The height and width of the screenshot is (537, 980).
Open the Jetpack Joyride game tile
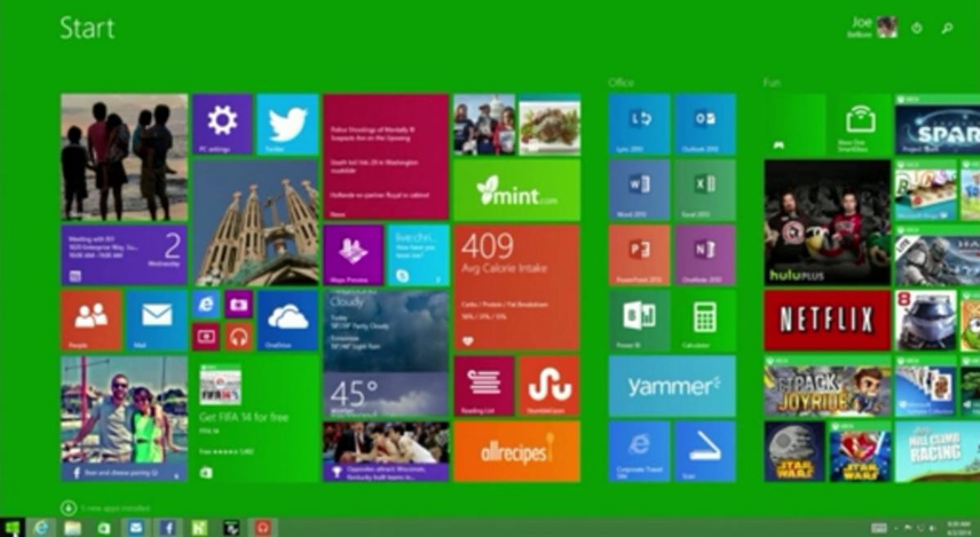tap(827, 386)
